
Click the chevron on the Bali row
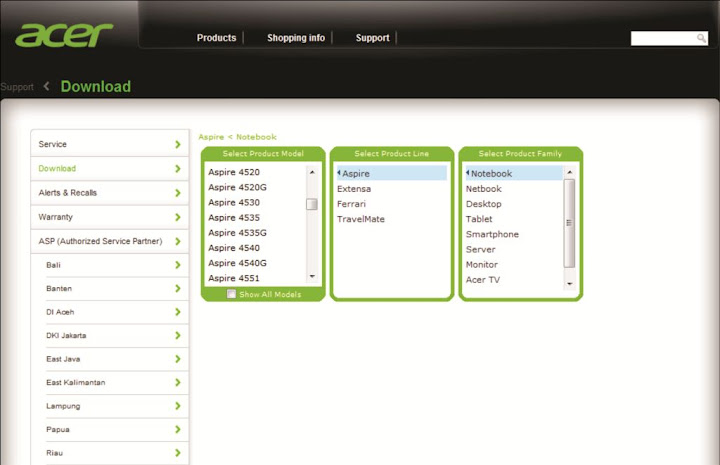point(178,265)
